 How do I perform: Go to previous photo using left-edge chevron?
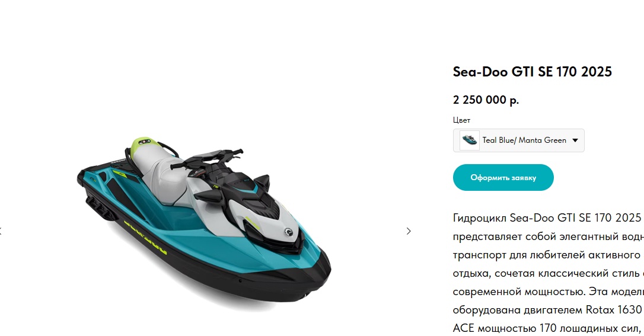click(1, 231)
